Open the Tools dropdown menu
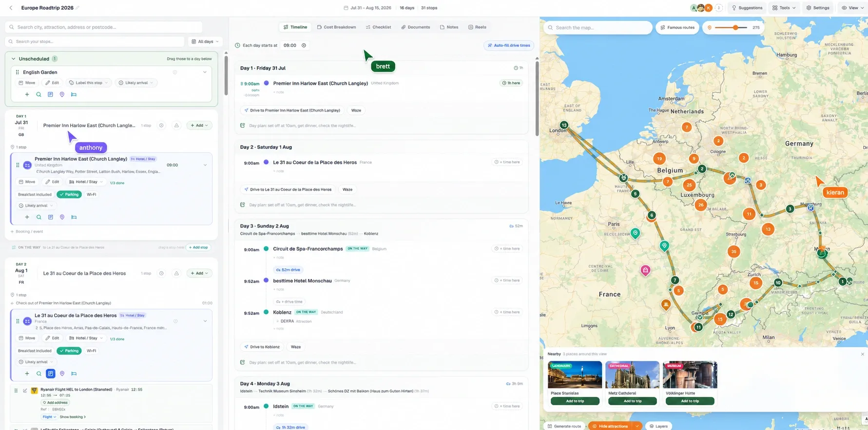The image size is (868, 430). click(784, 8)
